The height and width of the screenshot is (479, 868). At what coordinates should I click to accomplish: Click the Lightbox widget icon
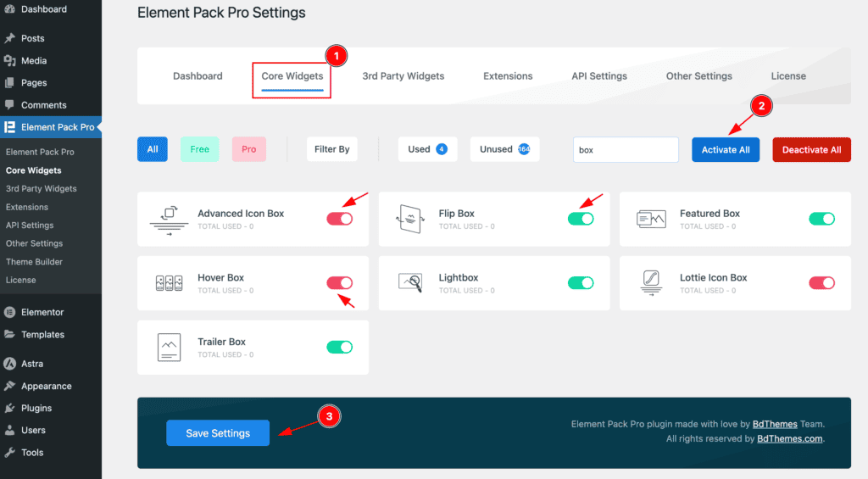click(x=410, y=282)
